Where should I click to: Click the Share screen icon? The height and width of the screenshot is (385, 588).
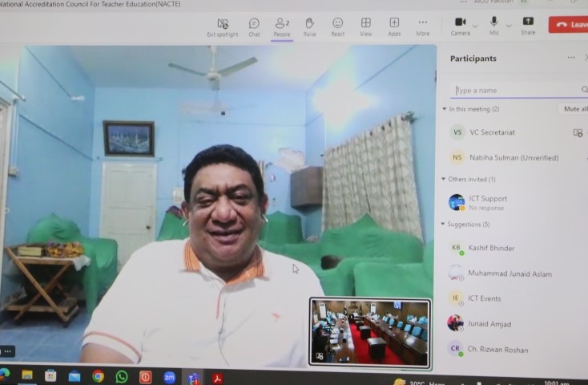point(528,22)
